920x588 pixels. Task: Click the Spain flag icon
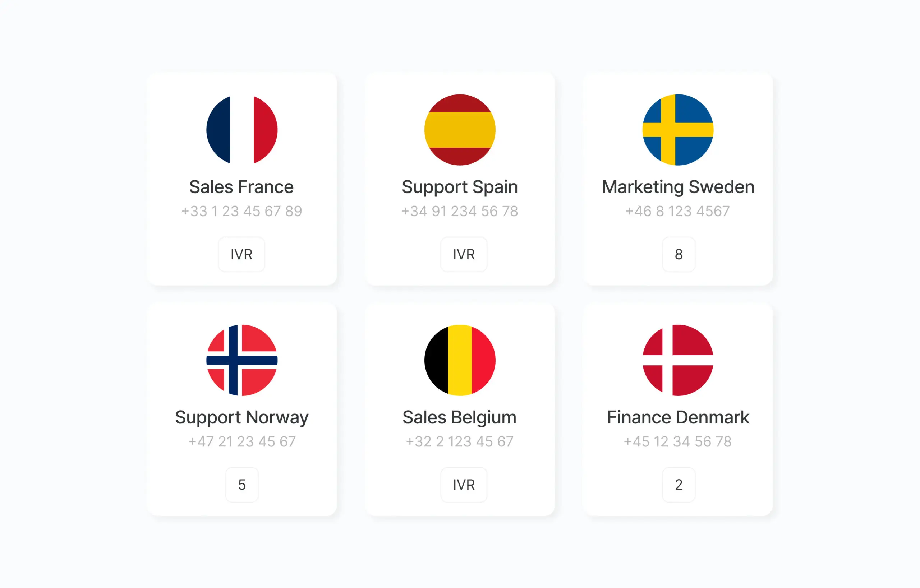pos(460,130)
